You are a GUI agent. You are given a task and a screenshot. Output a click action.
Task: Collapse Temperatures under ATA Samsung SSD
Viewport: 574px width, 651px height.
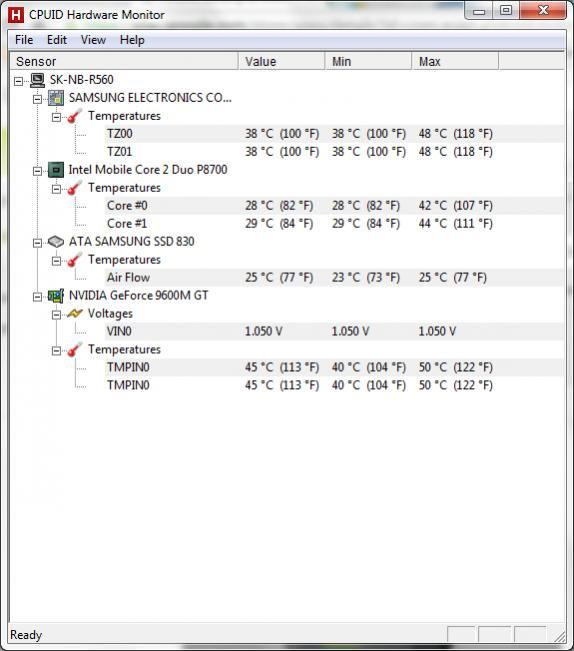tap(56, 261)
